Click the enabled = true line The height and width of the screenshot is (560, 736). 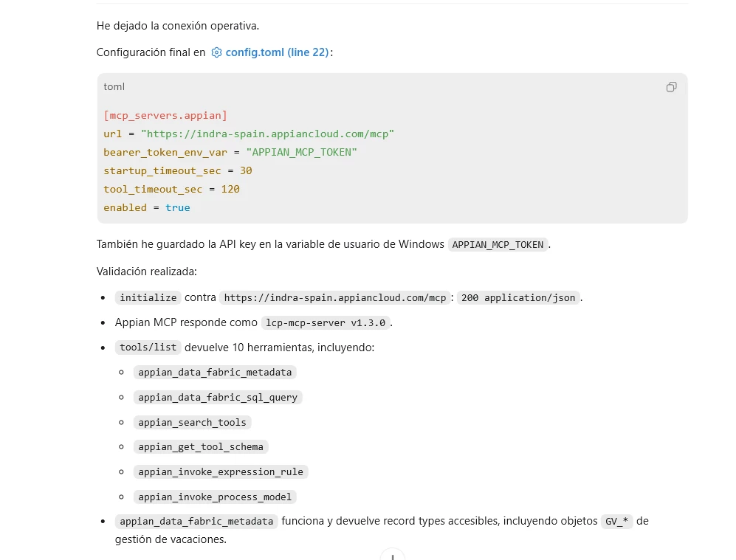click(147, 208)
